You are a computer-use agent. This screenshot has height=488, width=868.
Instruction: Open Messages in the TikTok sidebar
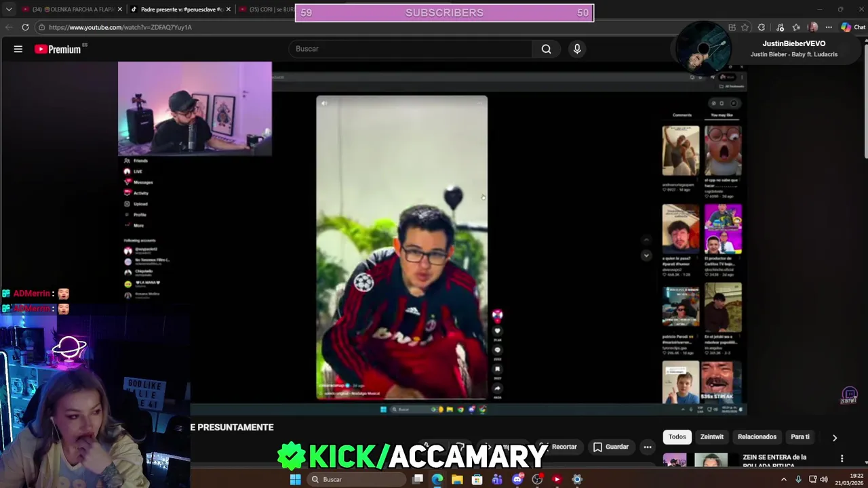pyautogui.click(x=138, y=182)
